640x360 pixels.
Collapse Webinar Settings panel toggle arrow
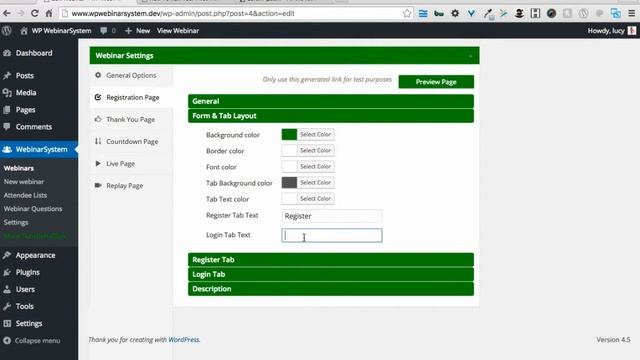point(470,56)
